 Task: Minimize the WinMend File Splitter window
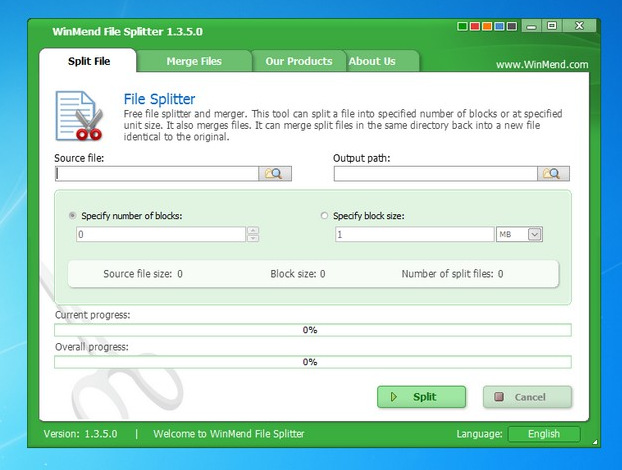(x=532, y=26)
